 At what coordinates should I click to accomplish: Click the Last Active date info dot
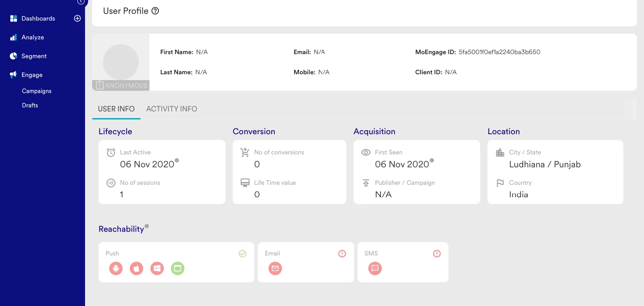(x=177, y=160)
